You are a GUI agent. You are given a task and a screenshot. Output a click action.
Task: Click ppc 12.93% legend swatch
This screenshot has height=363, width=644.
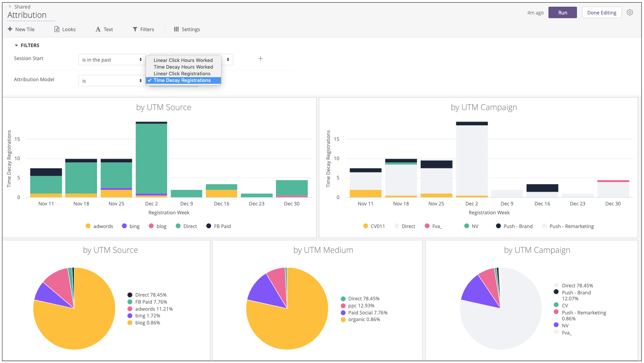(343, 306)
